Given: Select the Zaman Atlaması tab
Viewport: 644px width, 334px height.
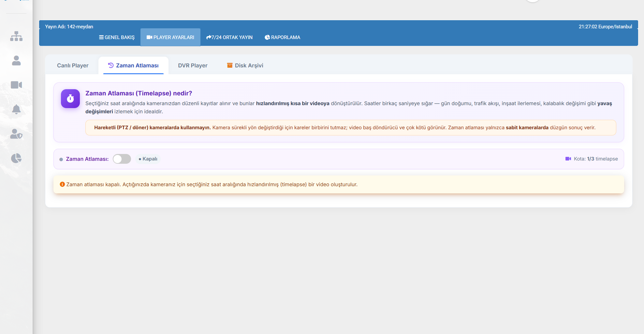Looking at the screenshot, I should click(x=133, y=65).
